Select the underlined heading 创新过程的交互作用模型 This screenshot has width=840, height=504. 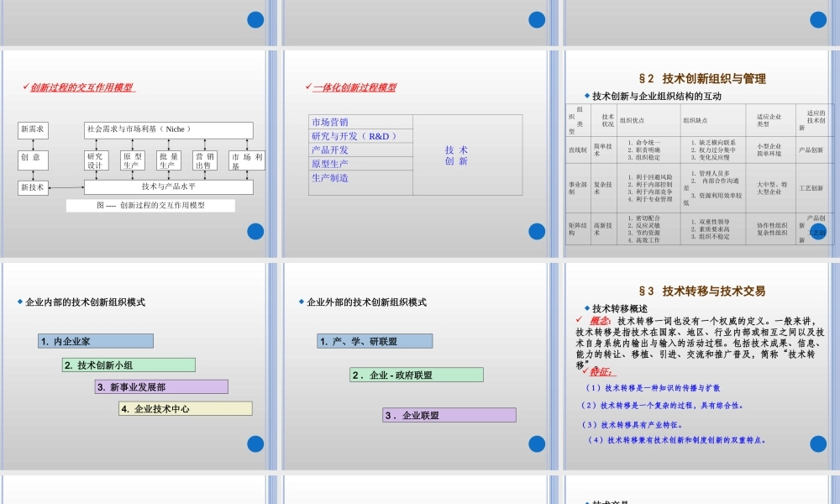pyautogui.click(x=82, y=87)
